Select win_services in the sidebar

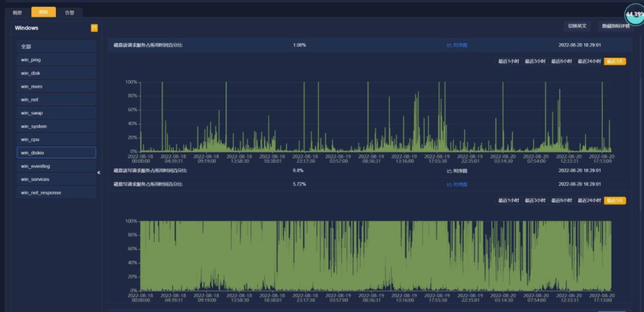[56, 179]
